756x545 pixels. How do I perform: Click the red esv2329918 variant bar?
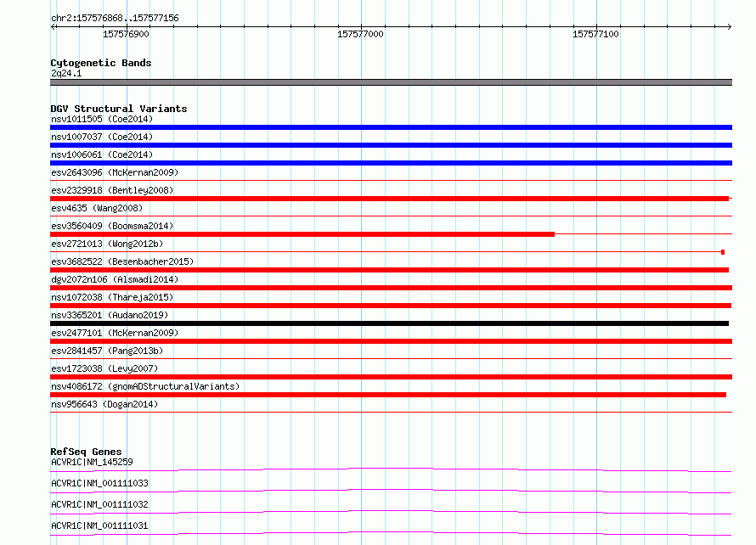click(x=390, y=199)
